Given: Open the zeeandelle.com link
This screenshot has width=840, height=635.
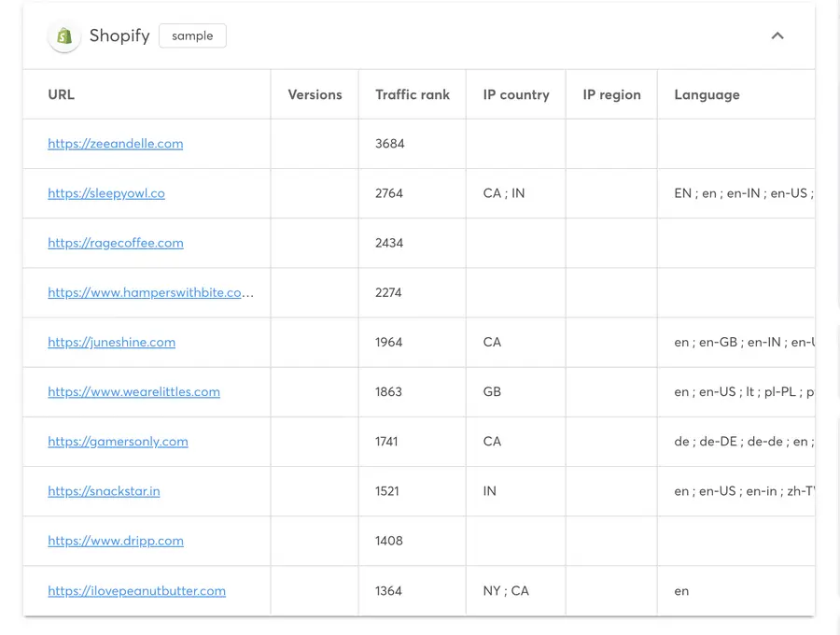Looking at the screenshot, I should (116, 144).
